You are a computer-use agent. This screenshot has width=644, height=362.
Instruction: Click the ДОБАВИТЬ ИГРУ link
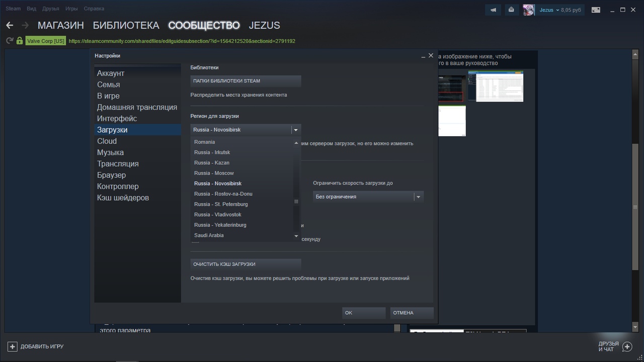42,346
